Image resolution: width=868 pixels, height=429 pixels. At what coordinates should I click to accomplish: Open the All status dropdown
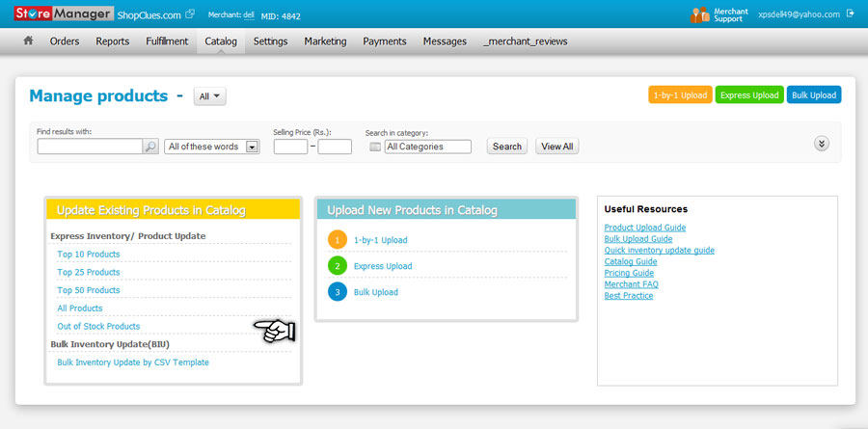point(210,96)
